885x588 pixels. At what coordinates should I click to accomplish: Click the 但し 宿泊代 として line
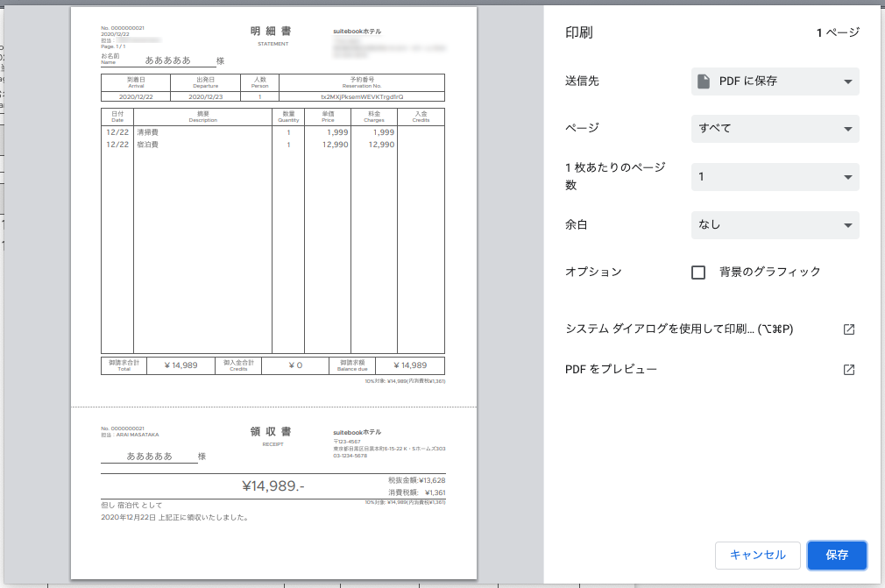131,505
